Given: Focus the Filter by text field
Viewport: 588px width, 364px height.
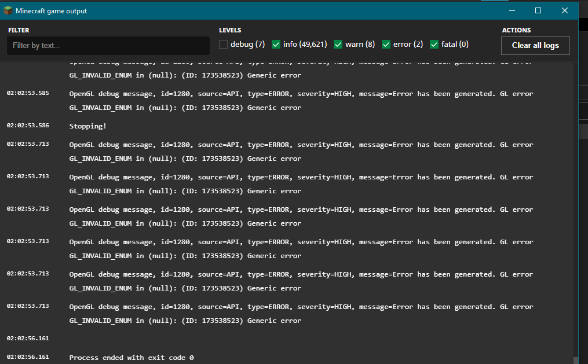Looking at the screenshot, I should click(x=108, y=46).
